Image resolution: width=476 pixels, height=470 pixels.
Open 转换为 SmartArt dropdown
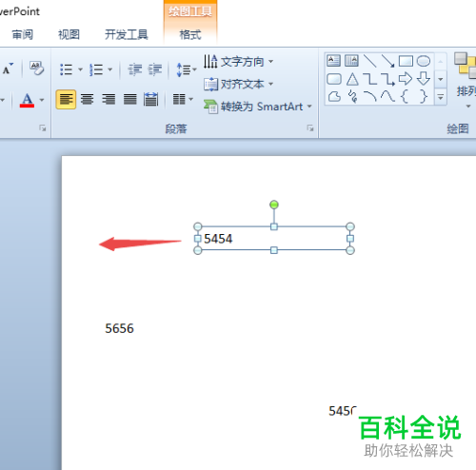[x=258, y=107]
